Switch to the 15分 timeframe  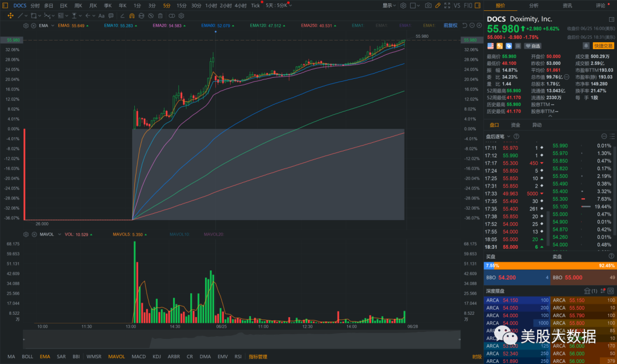pos(182,6)
